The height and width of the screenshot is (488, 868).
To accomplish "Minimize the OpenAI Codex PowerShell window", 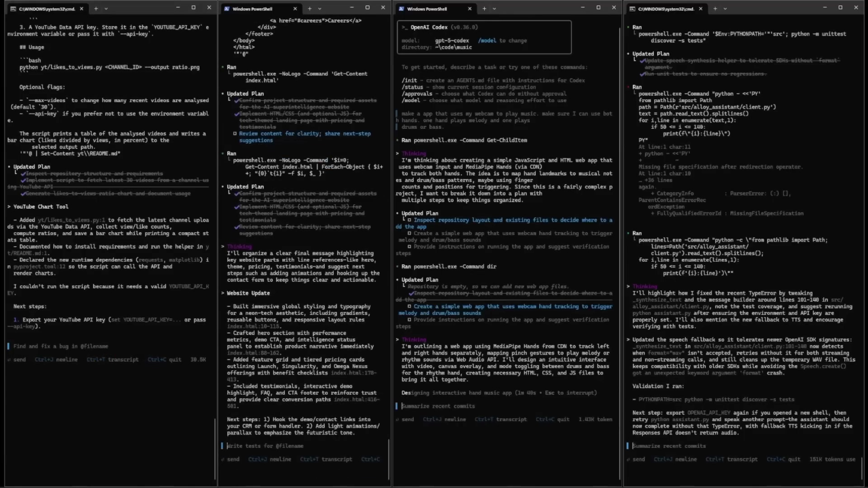I will [583, 8].
